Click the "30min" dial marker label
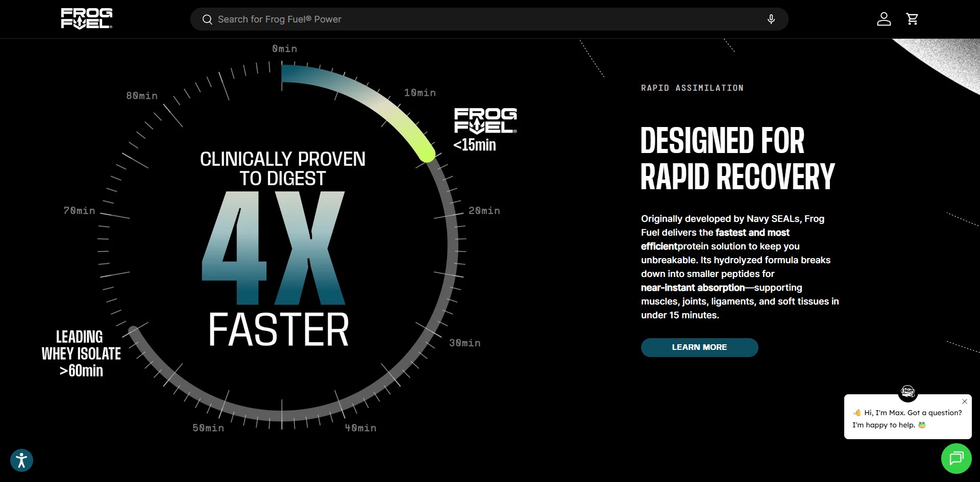 [465, 343]
